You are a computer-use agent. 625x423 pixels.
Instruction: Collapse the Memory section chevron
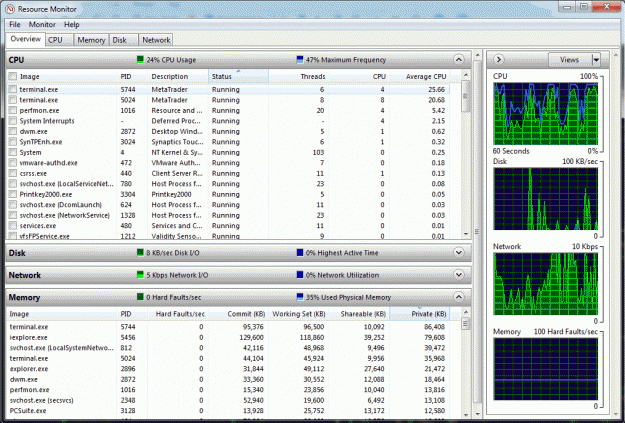(458, 297)
